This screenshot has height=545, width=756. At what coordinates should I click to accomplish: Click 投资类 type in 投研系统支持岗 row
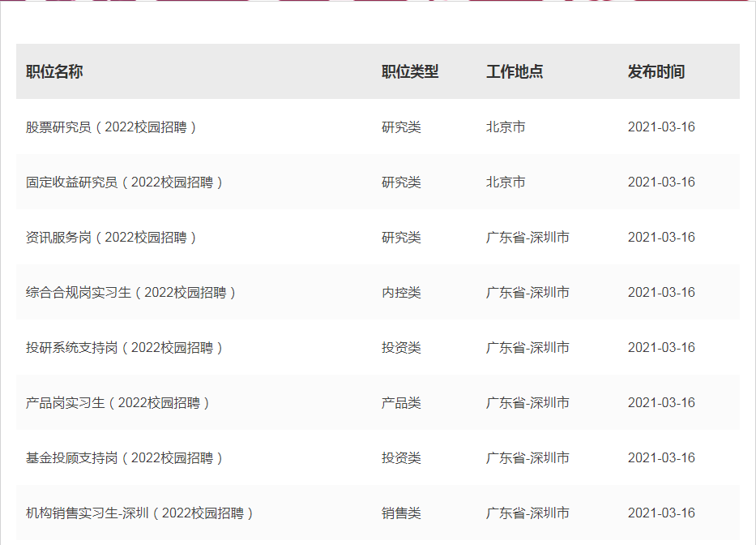tap(401, 348)
